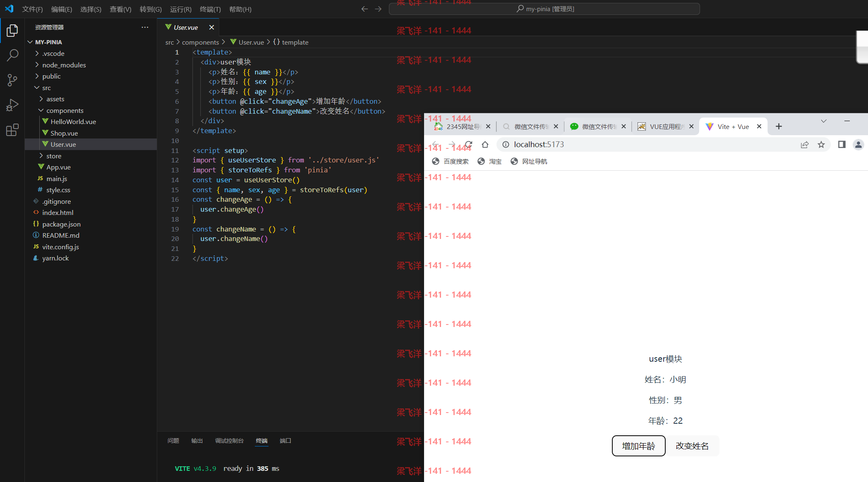Open 网址导航 bookmark

tap(529, 161)
